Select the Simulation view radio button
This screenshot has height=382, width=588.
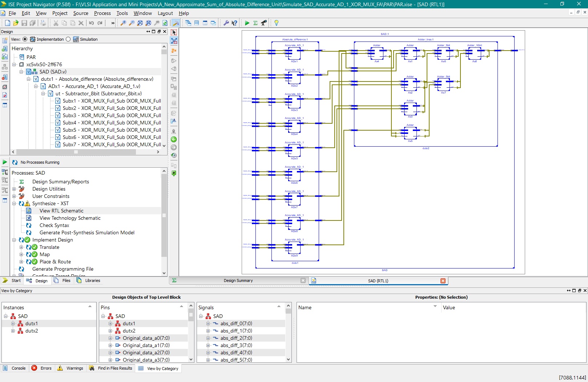coord(68,39)
